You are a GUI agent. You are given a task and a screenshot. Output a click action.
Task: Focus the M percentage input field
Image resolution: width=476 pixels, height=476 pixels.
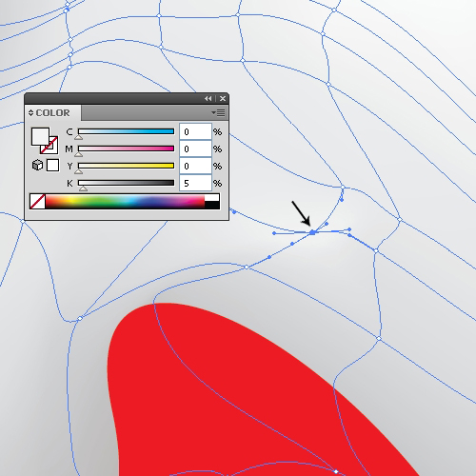tap(195, 149)
